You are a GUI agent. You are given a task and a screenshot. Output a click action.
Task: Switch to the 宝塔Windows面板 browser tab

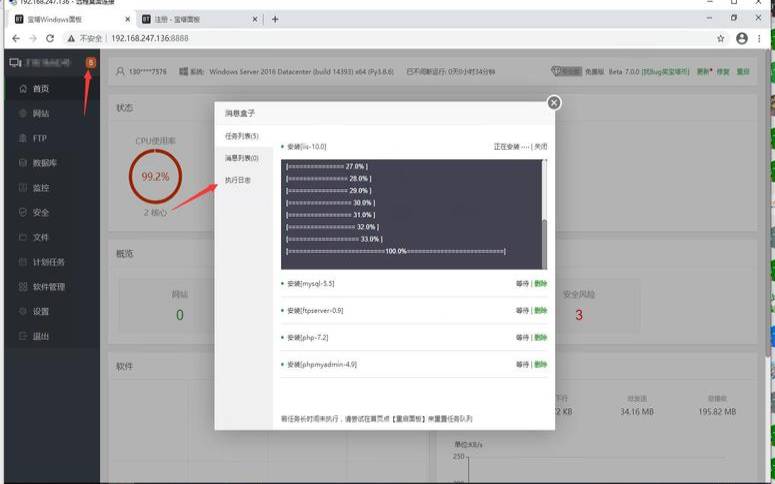(72, 19)
